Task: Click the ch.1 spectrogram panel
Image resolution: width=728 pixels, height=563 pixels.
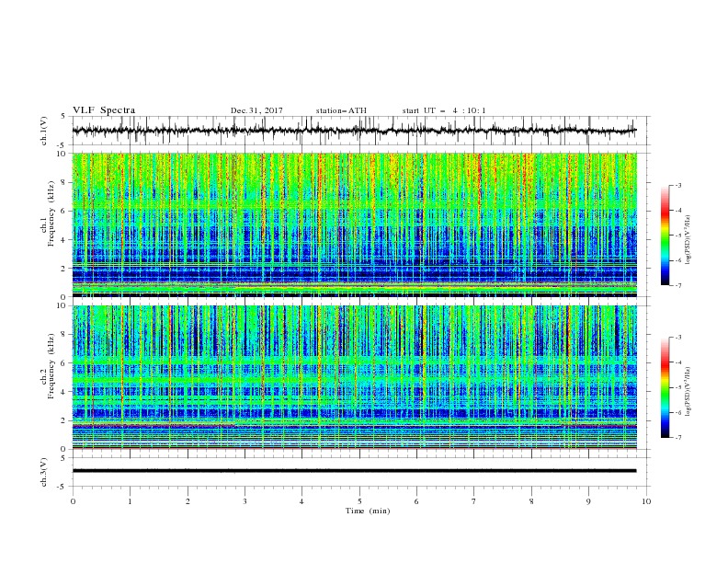Action: (355, 224)
